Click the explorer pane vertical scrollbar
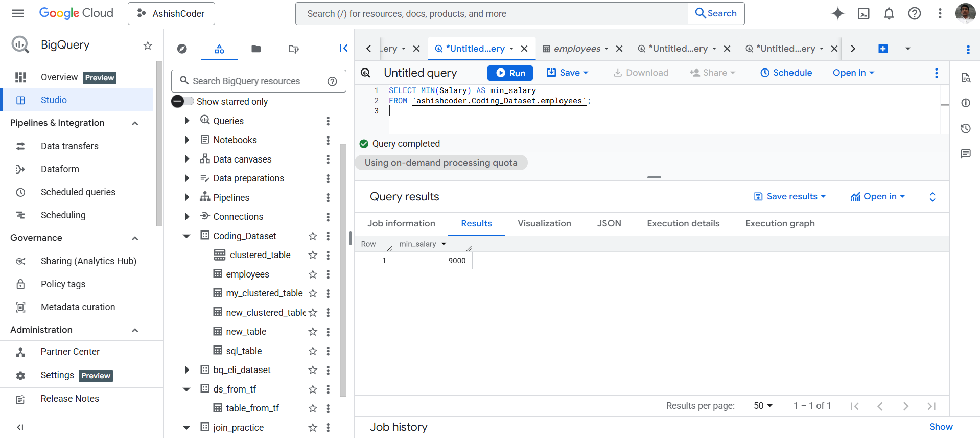Screen dimensions: 980x438 coord(343,270)
